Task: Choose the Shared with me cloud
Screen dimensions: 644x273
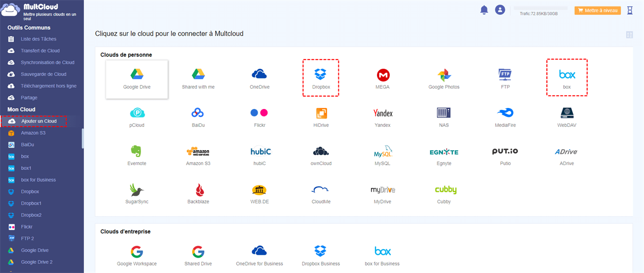Action: (x=198, y=79)
